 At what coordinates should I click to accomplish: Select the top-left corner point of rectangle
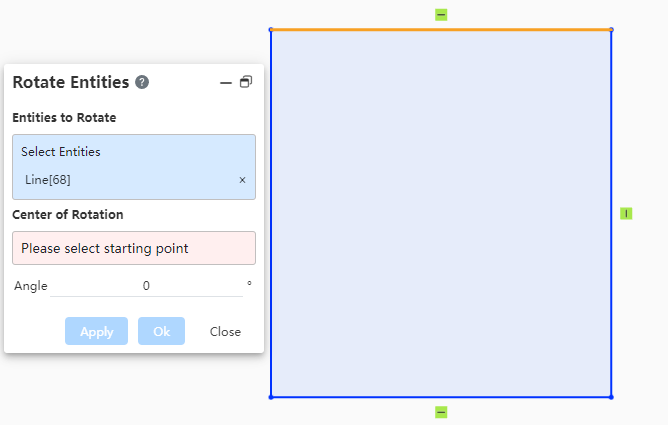pyautogui.click(x=271, y=29)
